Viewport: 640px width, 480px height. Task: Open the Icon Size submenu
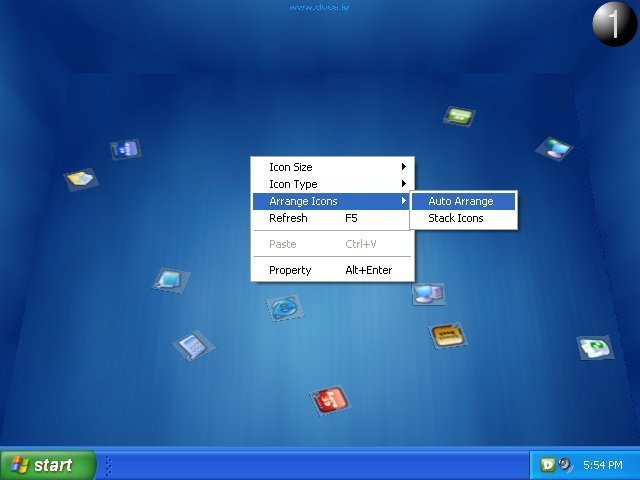click(333, 167)
